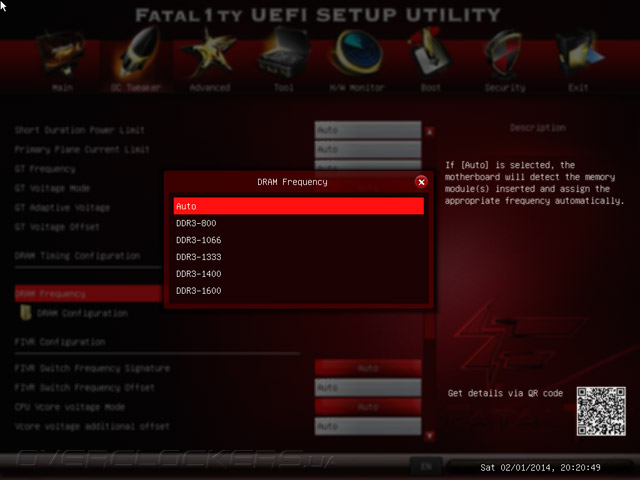Click the date and time display

pyautogui.click(x=540, y=467)
